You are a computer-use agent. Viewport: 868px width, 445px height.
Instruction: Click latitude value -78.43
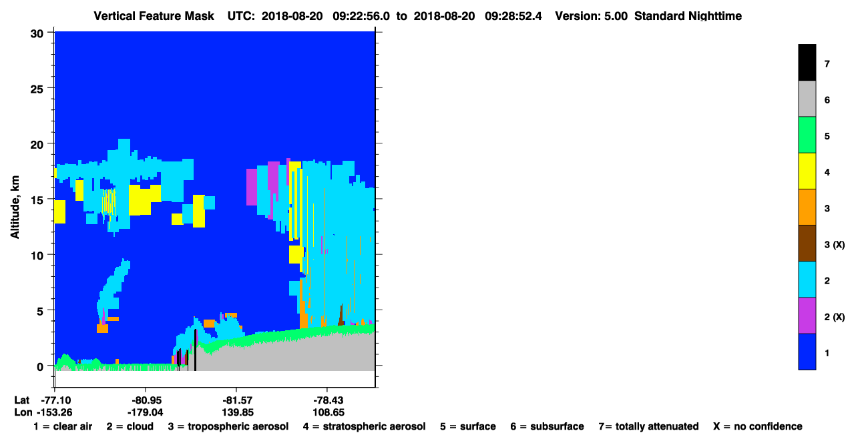coord(327,400)
